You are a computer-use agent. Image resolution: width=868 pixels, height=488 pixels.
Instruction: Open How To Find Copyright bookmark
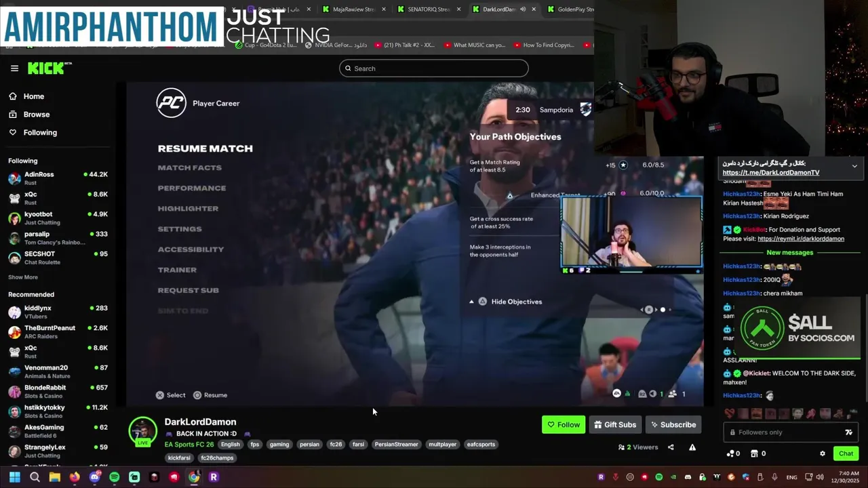point(544,45)
